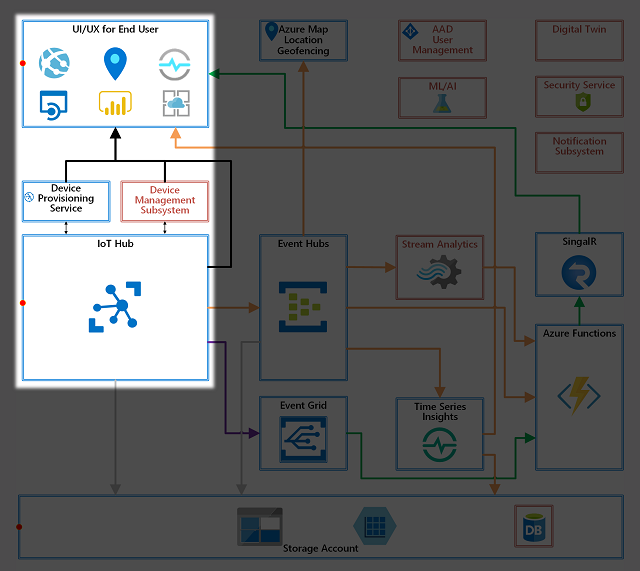The height and width of the screenshot is (571, 640).
Task: Click the Azure Web App globe icon
Action: click(x=54, y=63)
